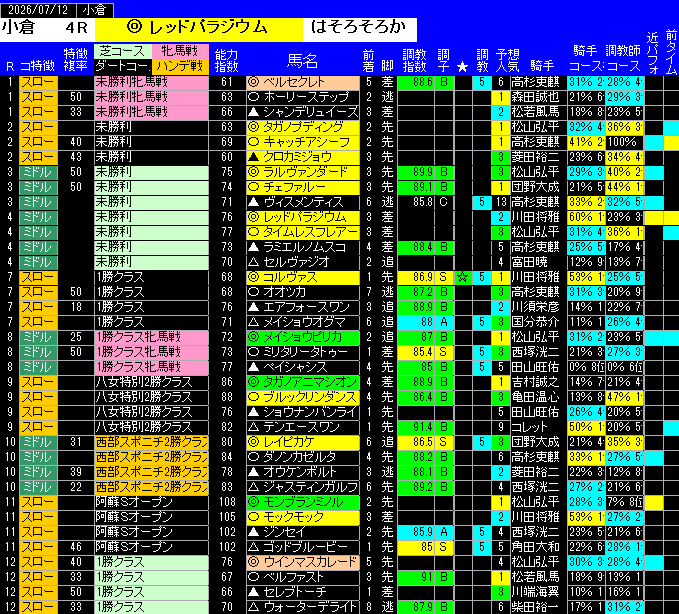
Task: Click the 脚 column header
Action: click(387, 66)
